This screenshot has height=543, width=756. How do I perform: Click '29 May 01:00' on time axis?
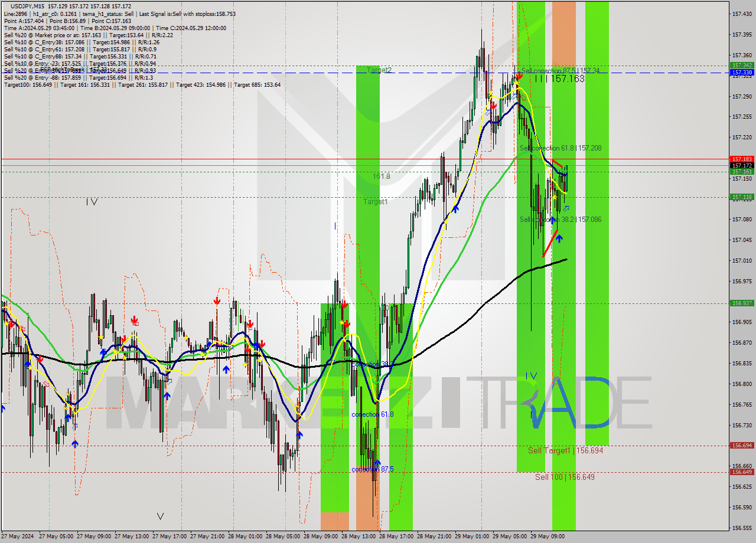(472, 537)
